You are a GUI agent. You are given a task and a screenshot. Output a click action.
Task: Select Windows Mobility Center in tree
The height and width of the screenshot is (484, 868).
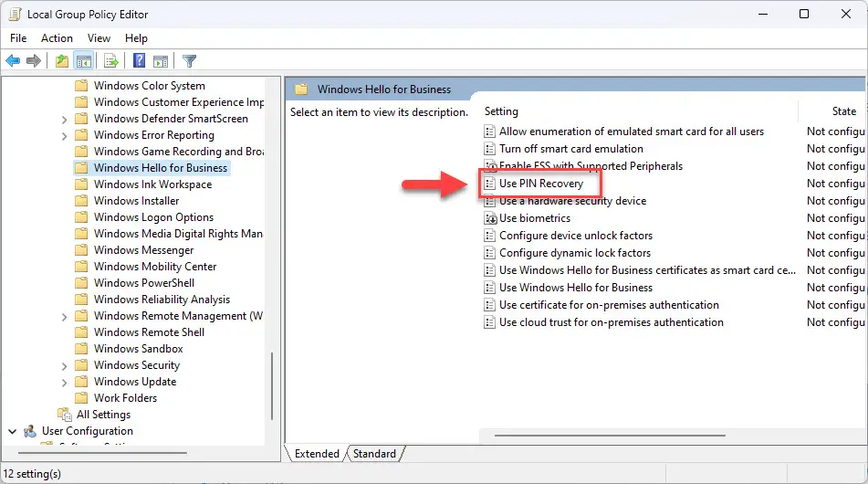155,267
